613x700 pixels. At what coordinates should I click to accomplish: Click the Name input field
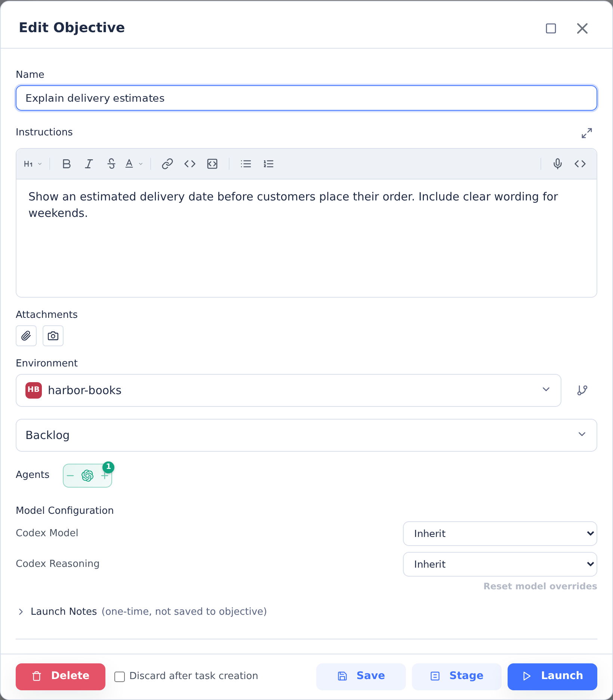306,98
